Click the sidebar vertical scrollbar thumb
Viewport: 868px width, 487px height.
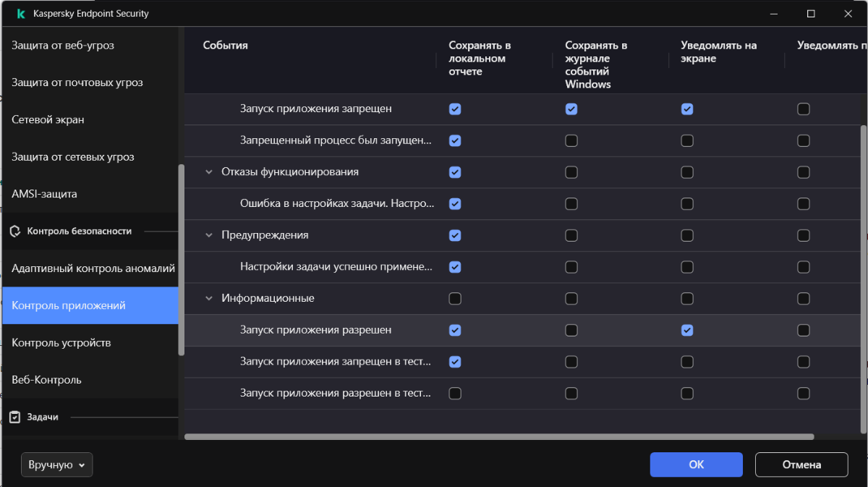tap(182, 261)
